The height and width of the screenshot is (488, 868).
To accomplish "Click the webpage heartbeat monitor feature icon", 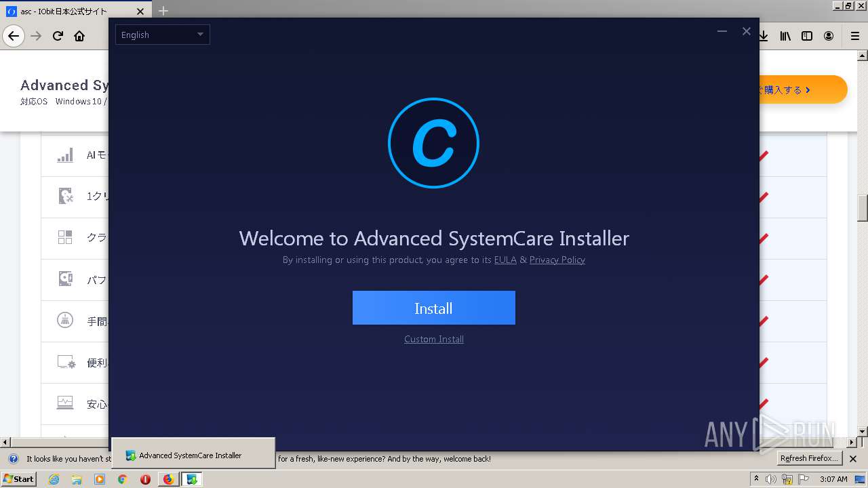I will point(65,403).
